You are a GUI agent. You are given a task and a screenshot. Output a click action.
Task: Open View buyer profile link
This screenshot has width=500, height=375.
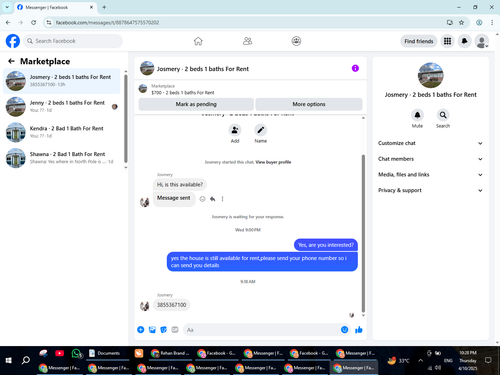pos(273,162)
